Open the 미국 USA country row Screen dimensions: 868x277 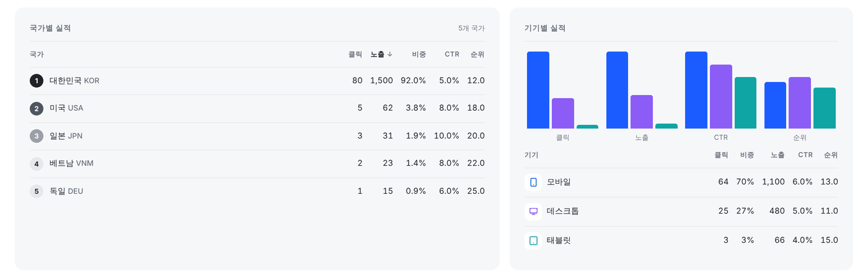pos(257,108)
